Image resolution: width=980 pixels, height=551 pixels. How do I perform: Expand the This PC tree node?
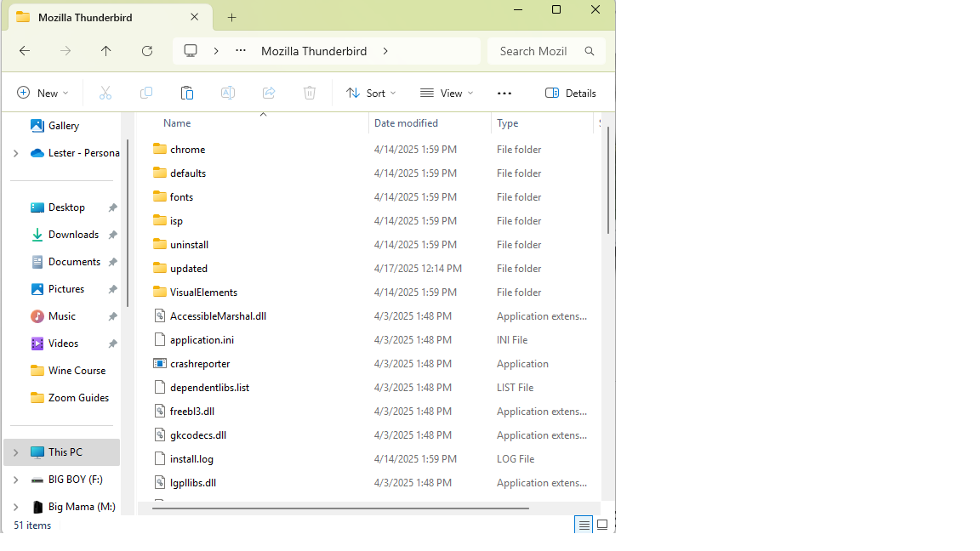[x=15, y=452]
